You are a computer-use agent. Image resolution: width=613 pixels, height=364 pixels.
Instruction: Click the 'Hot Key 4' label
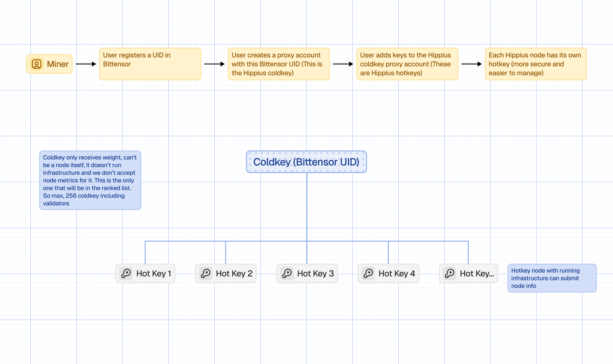tap(397, 273)
